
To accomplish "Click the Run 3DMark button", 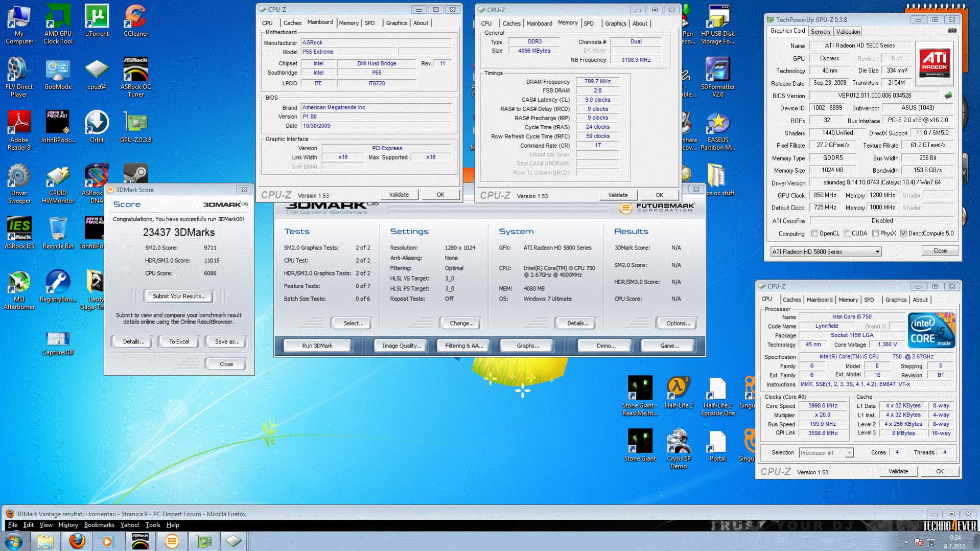I will tap(317, 346).
